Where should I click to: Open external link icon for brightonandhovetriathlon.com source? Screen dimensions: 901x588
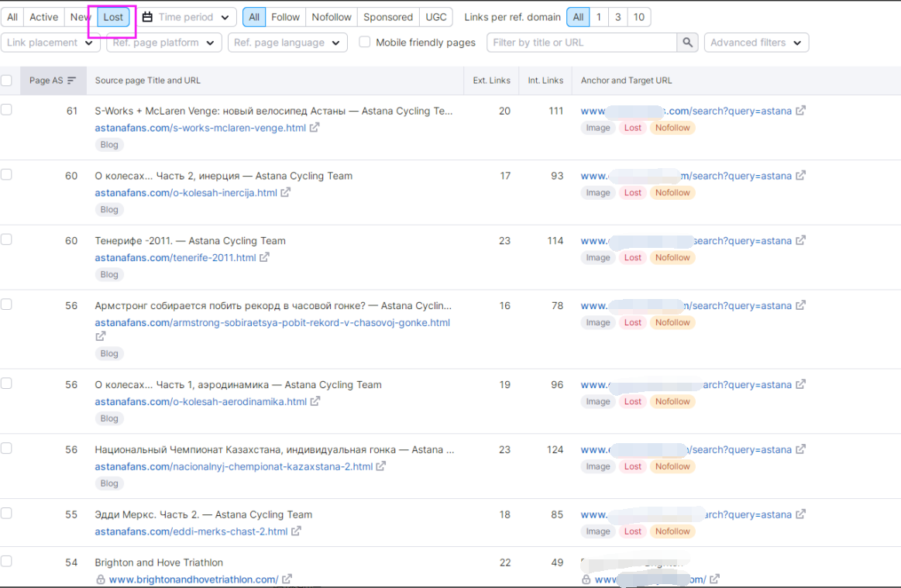287,579
